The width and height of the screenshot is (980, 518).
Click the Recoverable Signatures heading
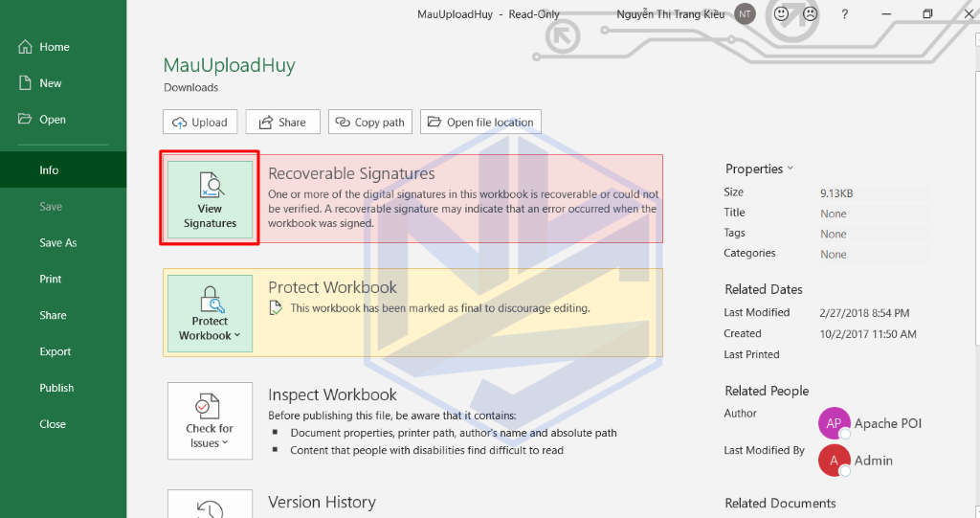351,173
